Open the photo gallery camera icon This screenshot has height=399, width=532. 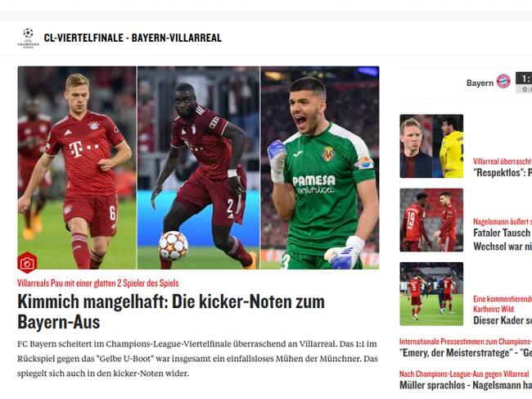coord(27,262)
